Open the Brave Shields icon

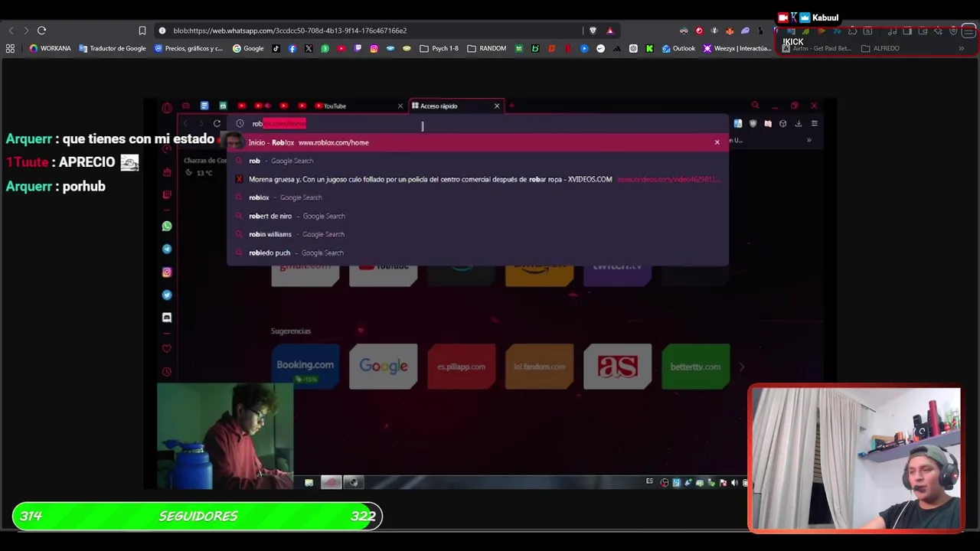point(593,31)
